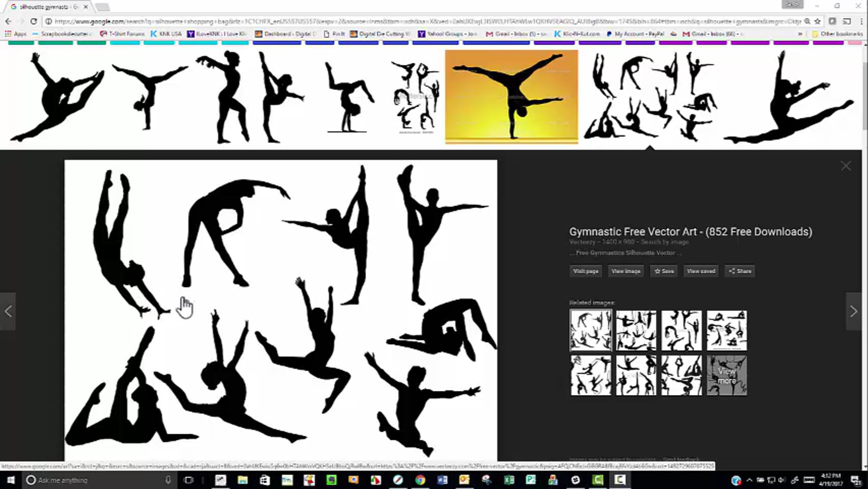Viewport: 868px width, 489px height.
Task: Open the Chrome three-dot menu
Action: [x=861, y=21]
